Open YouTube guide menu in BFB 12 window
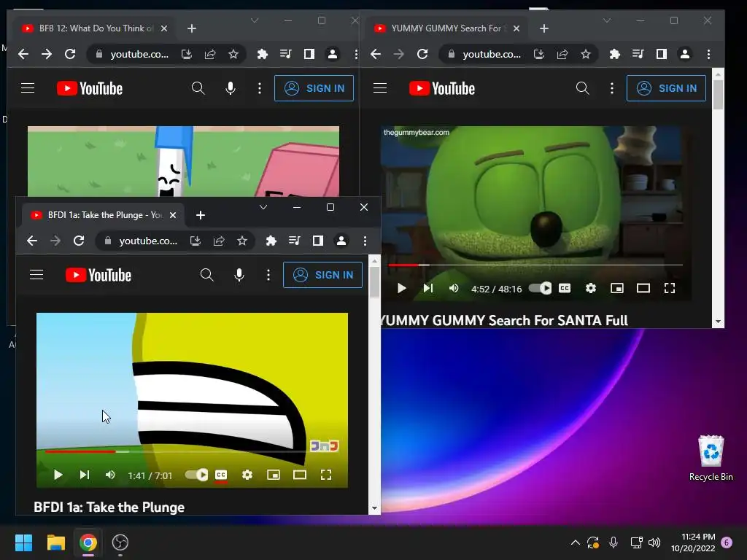This screenshot has width=747, height=560. click(x=28, y=88)
